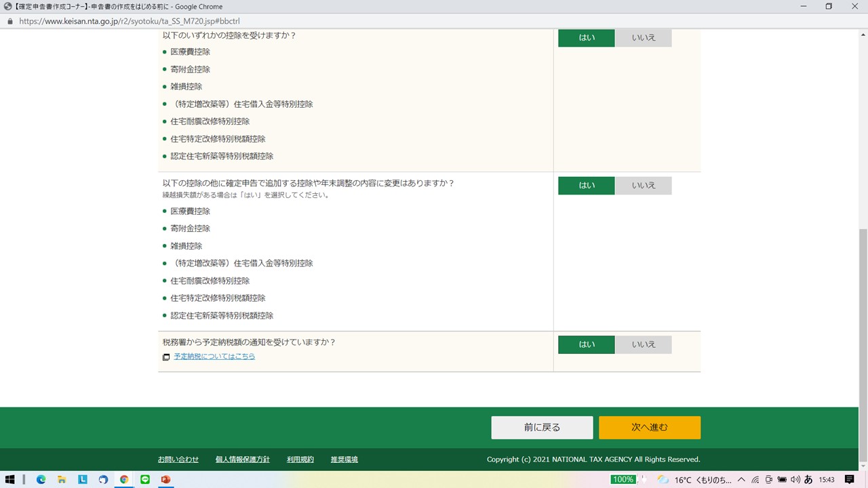Click the 繰越損失額がある場合 note text
Viewport: 868px width, 488px height.
[x=246, y=195]
